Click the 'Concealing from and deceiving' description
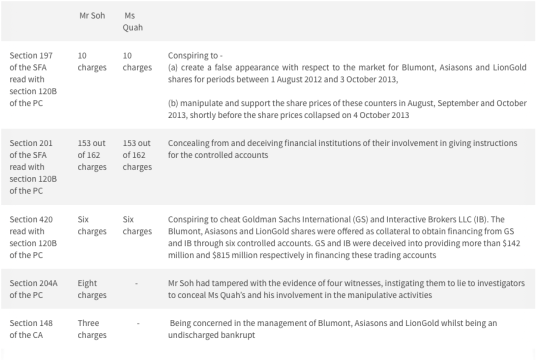This screenshot has width=537, height=360. (342, 149)
